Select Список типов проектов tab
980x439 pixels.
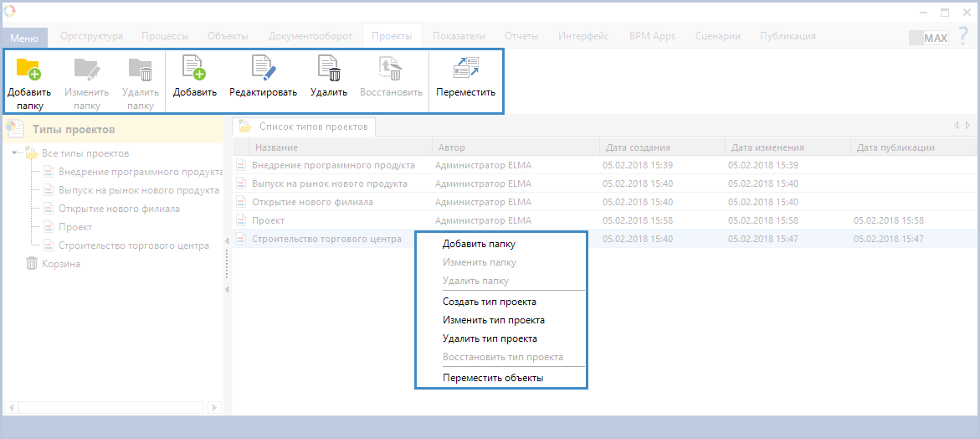[x=304, y=127]
